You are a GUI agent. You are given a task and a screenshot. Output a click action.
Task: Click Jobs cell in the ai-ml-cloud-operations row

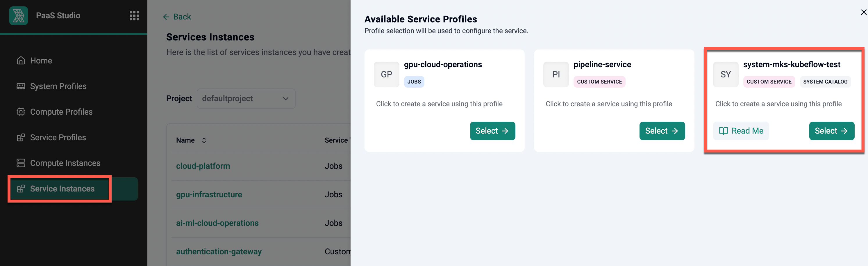coord(334,223)
